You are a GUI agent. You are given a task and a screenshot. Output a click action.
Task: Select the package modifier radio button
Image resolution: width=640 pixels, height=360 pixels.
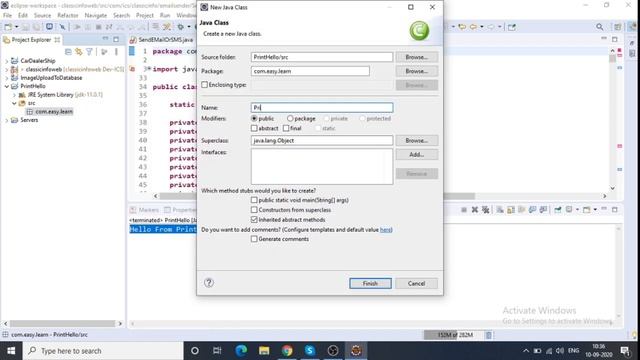(290, 118)
